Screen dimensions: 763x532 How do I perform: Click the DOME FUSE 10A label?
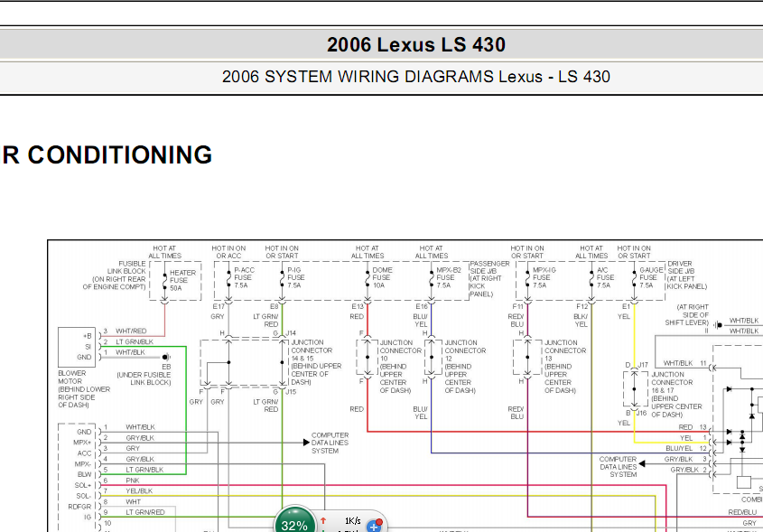(x=382, y=277)
